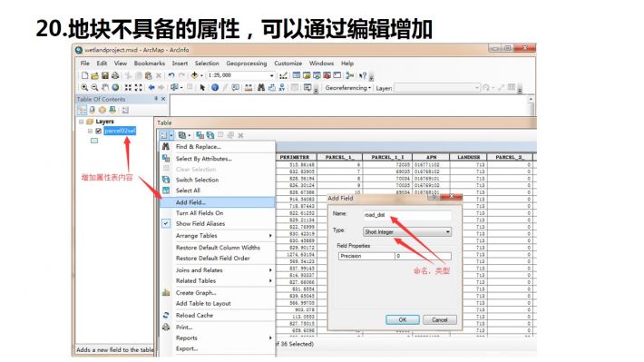Open the Add Data dropdown arrow

pyautogui.click(x=201, y=75)
